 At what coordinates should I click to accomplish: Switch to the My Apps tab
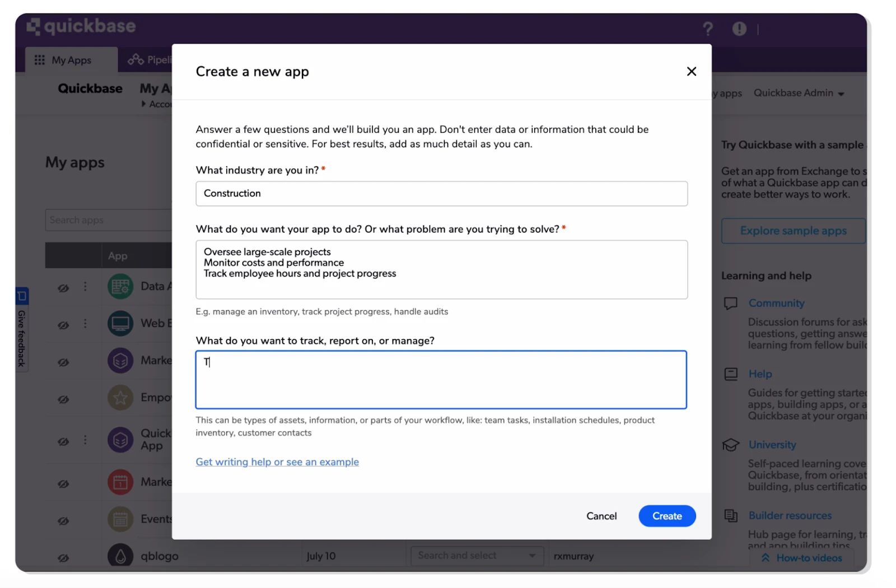coord(71,60)
